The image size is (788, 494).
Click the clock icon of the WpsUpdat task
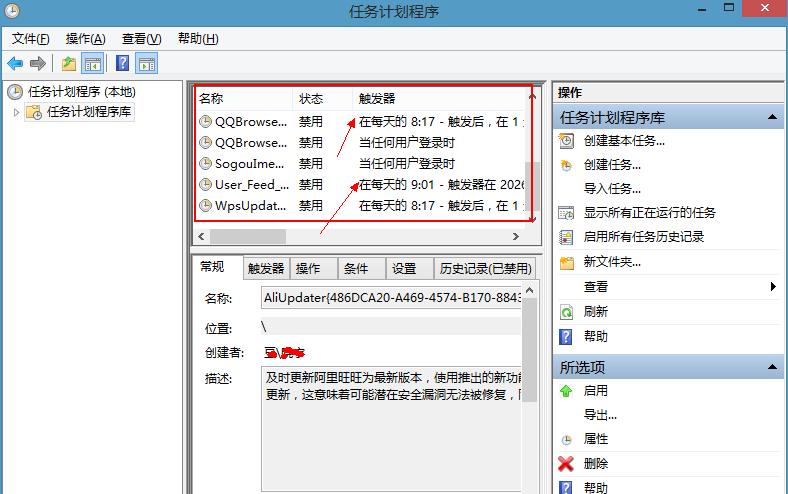point(205,206)
